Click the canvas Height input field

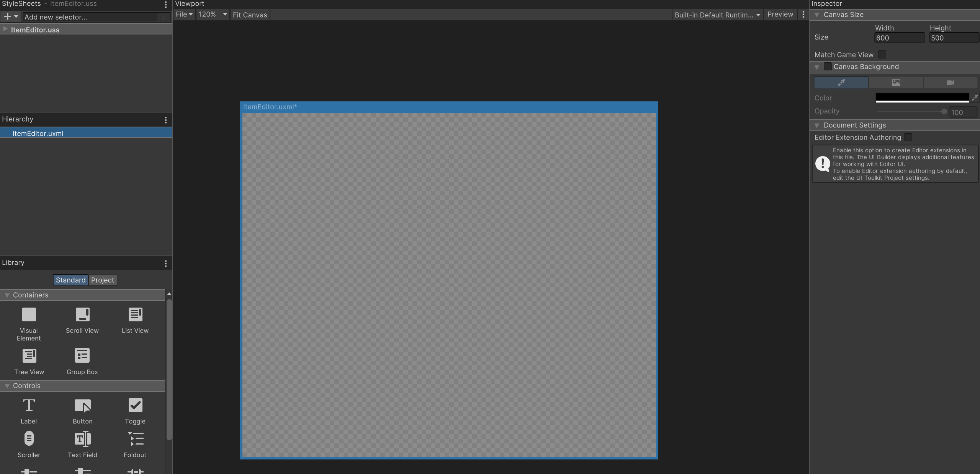(x=954, y=37)
